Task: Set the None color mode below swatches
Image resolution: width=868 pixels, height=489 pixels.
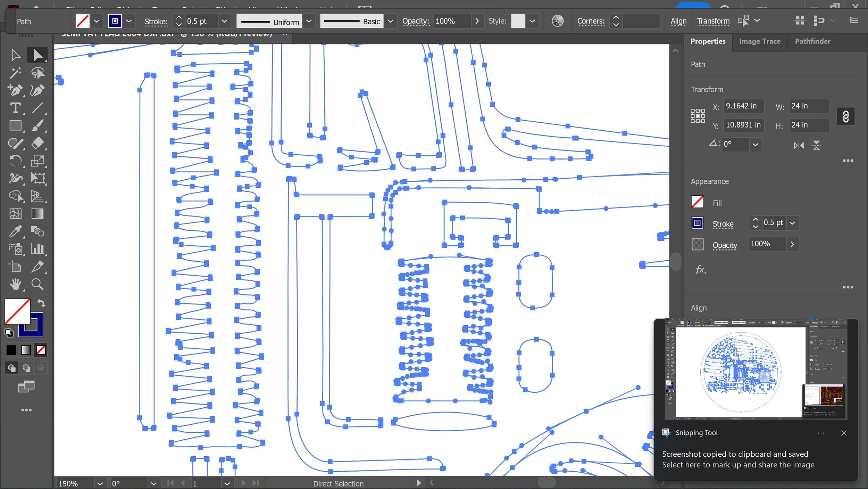Action: (x=41, y=350)
